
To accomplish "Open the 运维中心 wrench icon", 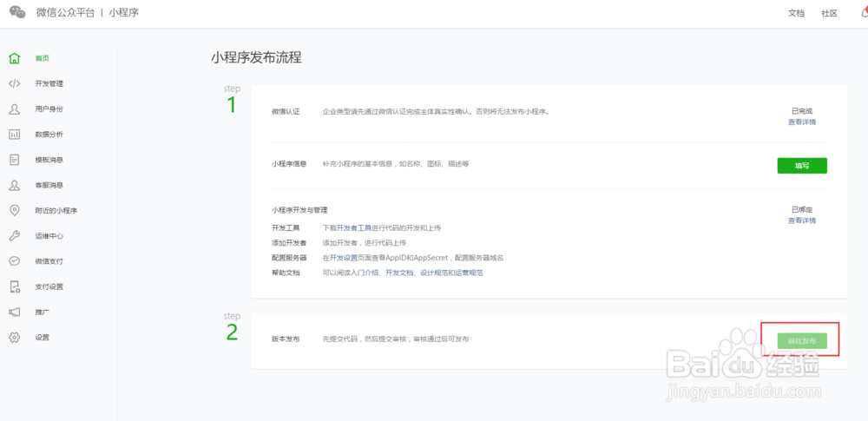I will (x=15, y=236).
